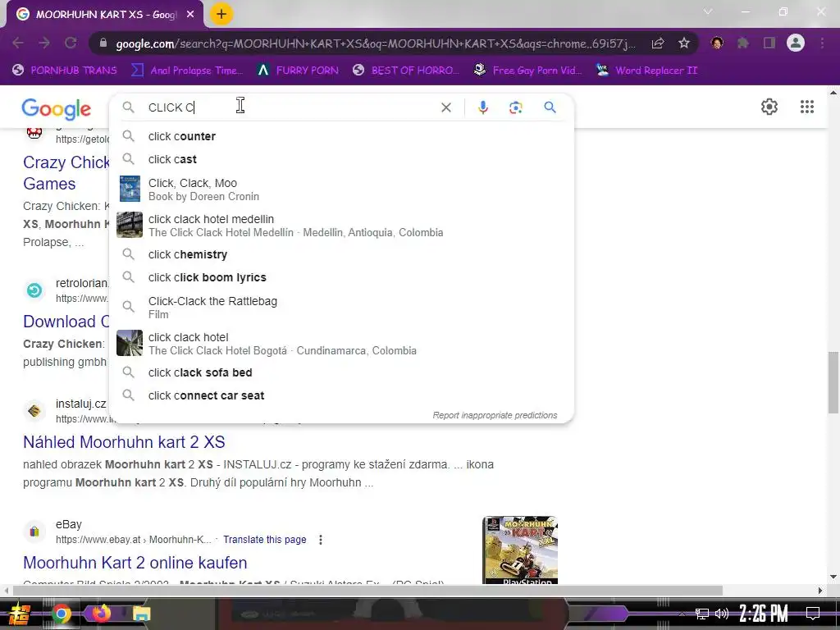This screenshot has height=630, width=840.
Task: Reload the current page
Action: (71, 43)
